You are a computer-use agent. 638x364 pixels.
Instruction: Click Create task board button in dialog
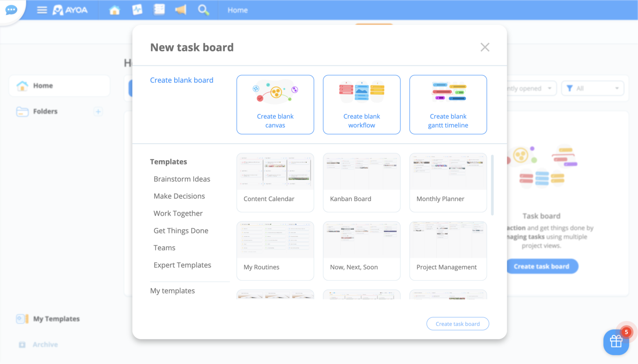458,324
